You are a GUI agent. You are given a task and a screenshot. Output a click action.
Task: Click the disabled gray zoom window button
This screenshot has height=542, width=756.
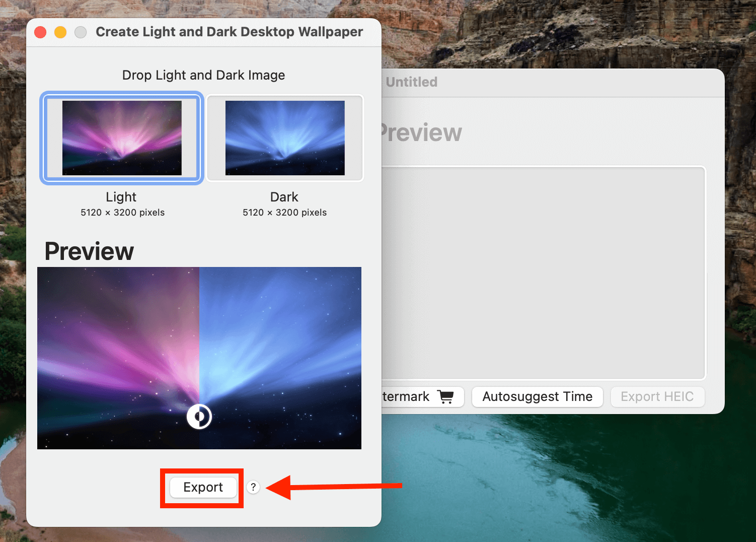[81, 32]
